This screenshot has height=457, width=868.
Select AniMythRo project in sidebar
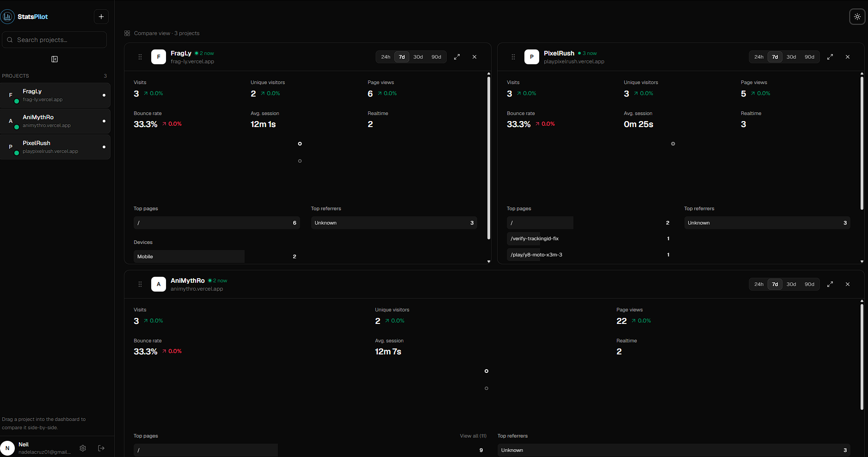(55, 121)
